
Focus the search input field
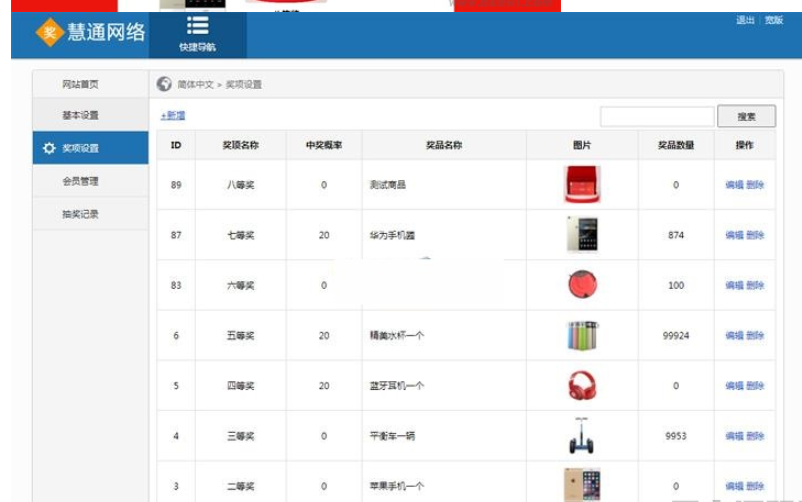tap(657, 117)
